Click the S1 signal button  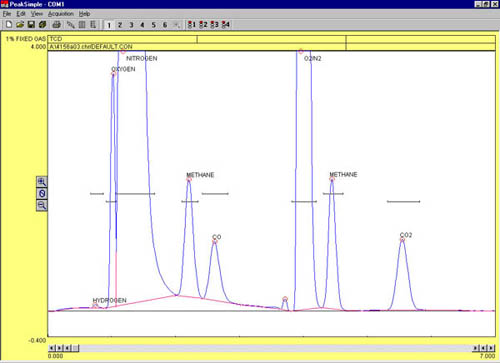(192, 24)
